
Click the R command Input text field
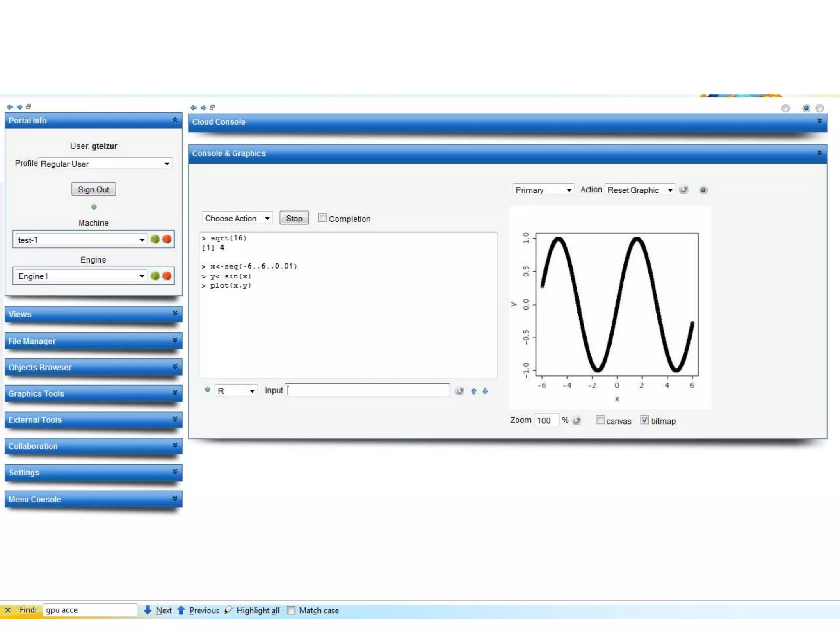367,390
